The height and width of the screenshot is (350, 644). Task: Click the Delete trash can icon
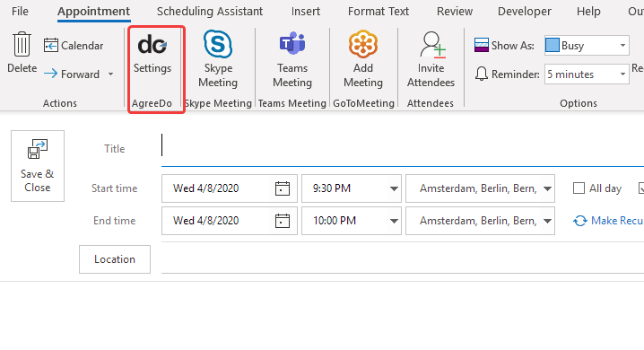tap(22, 44)
